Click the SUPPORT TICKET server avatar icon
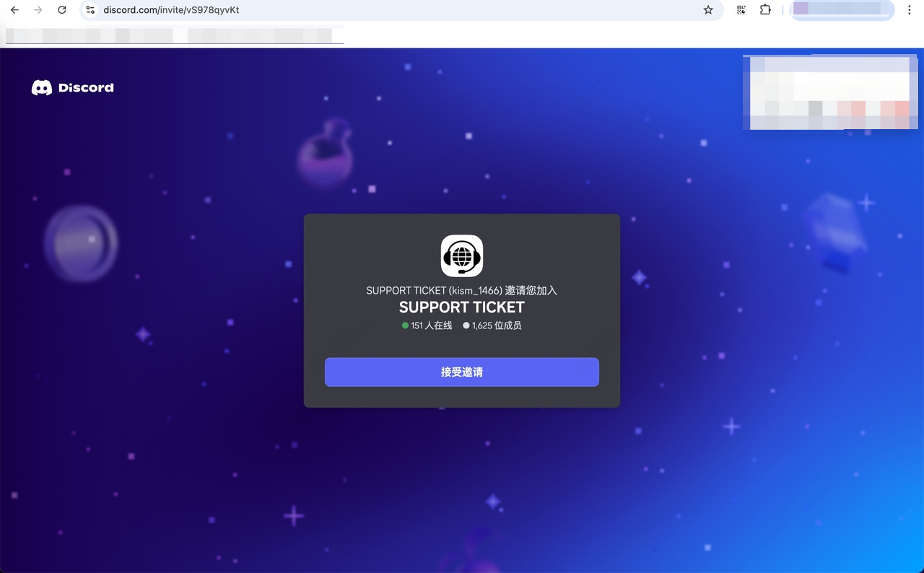 (x=462, y=255)
